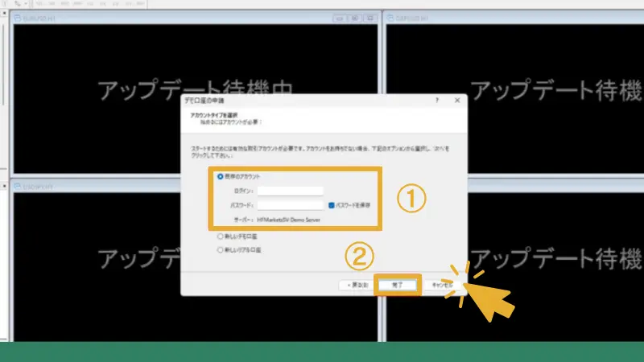Click the HFMarketsSV Demo Server text
The height and width of the screenshot is (362, 644).
point(288,220)
